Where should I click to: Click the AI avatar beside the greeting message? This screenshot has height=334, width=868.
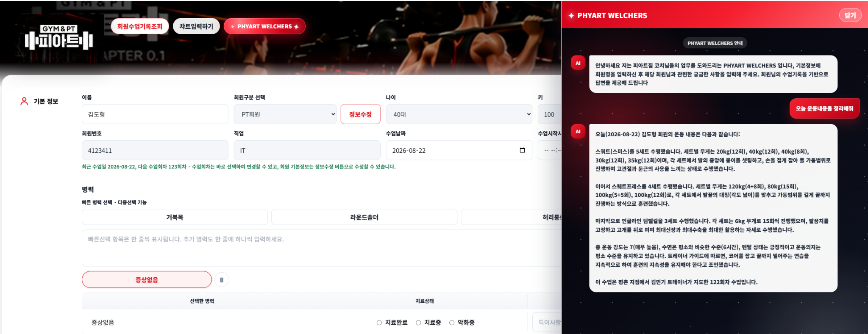[x=578, y=63]
